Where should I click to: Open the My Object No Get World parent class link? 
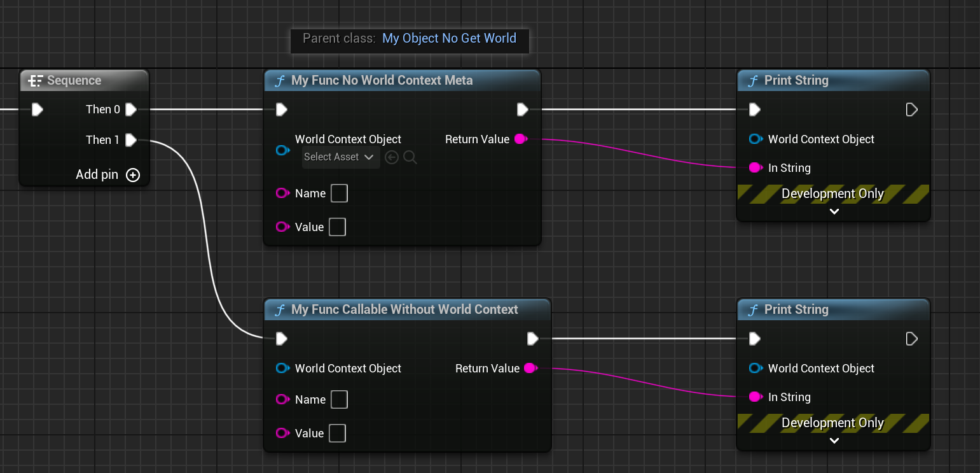tap(449, 39)
